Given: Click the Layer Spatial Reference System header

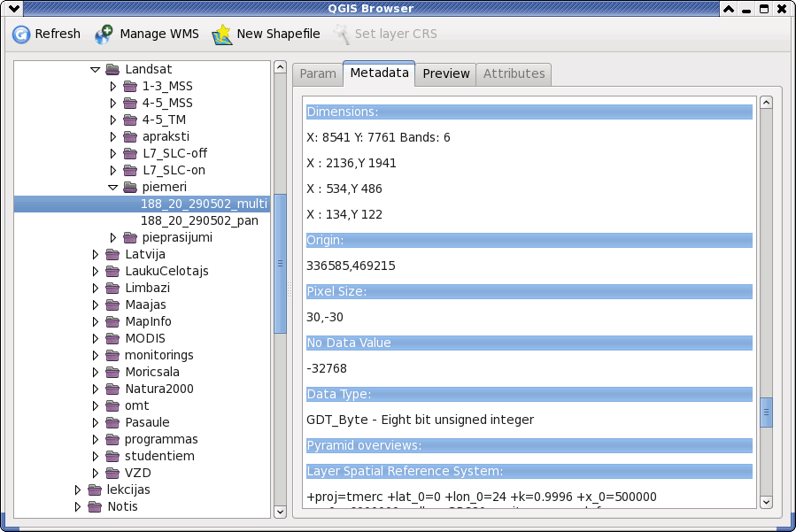Looking at the screenshot, I should click(529, 471).
